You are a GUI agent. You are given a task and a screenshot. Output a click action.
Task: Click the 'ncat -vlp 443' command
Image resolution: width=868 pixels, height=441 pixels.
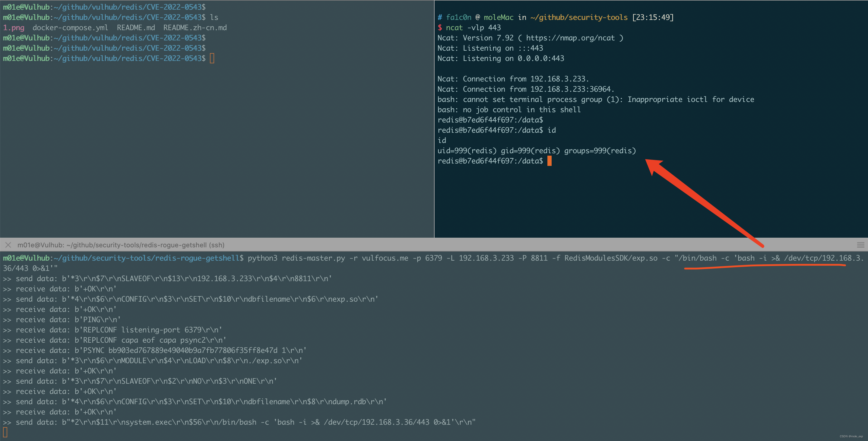473,28
